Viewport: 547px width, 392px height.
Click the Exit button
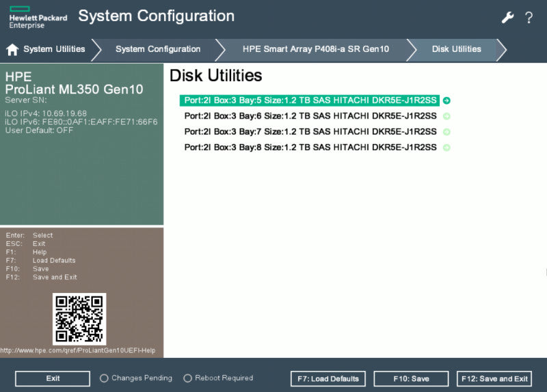pos(53,378)
